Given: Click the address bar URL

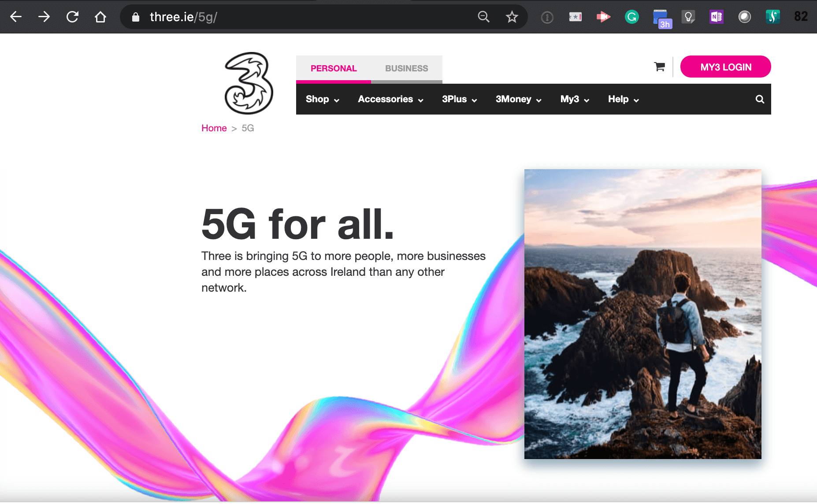Looking at the screenshot, I should (x=182, y=17).
